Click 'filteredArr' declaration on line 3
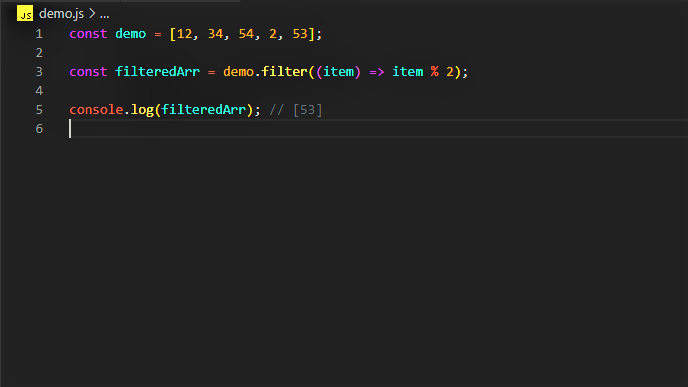Screen dimensions: 688x387 [x=158, y=72]
